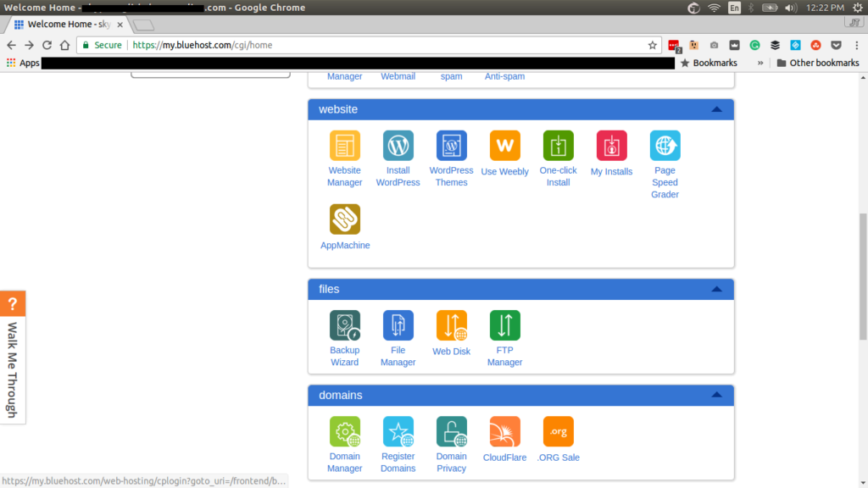Open the CloudFlare icon
The height and width of the screenshot is (488, 868).
pos(505,431)
